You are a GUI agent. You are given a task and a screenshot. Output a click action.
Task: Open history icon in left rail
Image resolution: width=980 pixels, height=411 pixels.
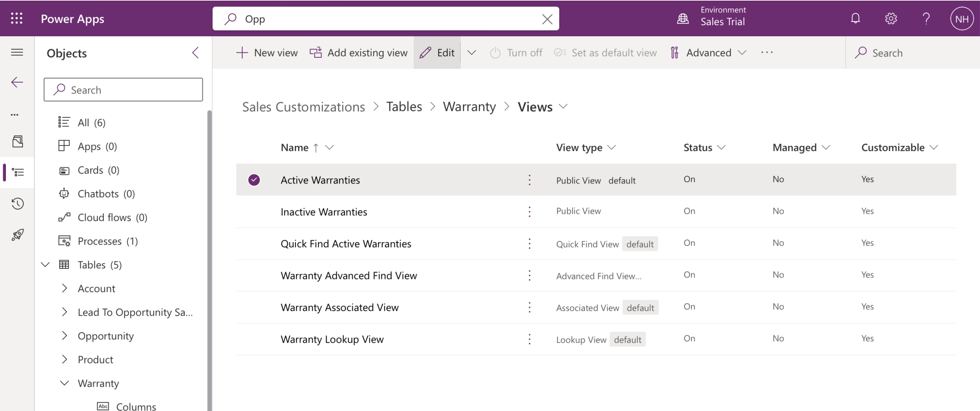[17, 203]
